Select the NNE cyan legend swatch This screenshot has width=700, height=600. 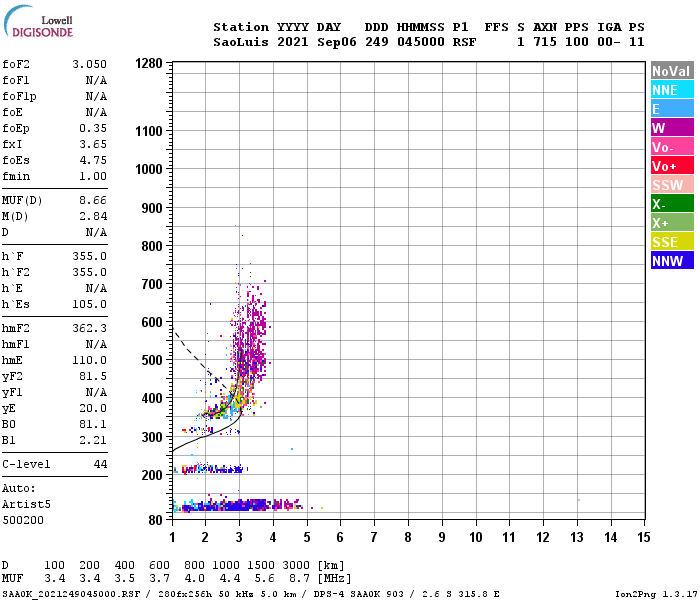[x=672, y=90]
